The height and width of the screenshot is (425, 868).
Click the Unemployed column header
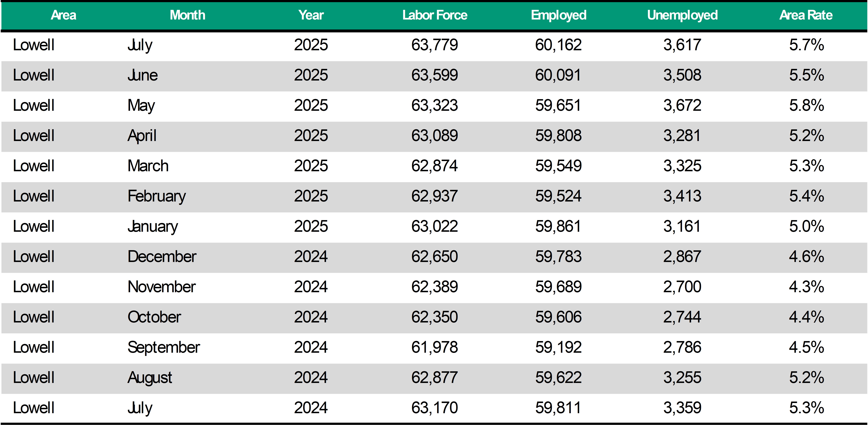(x=682, y=15)
